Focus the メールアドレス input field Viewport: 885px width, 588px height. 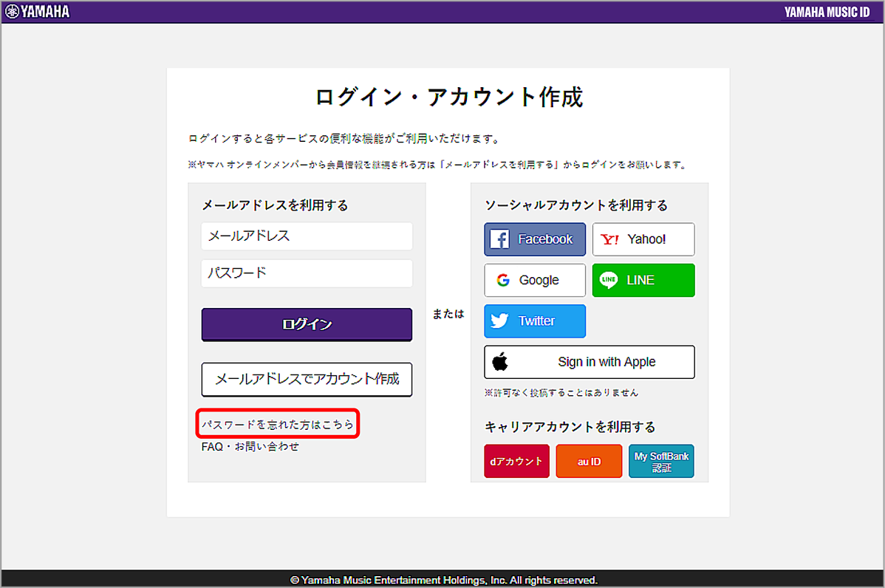[x=307, y=236]
